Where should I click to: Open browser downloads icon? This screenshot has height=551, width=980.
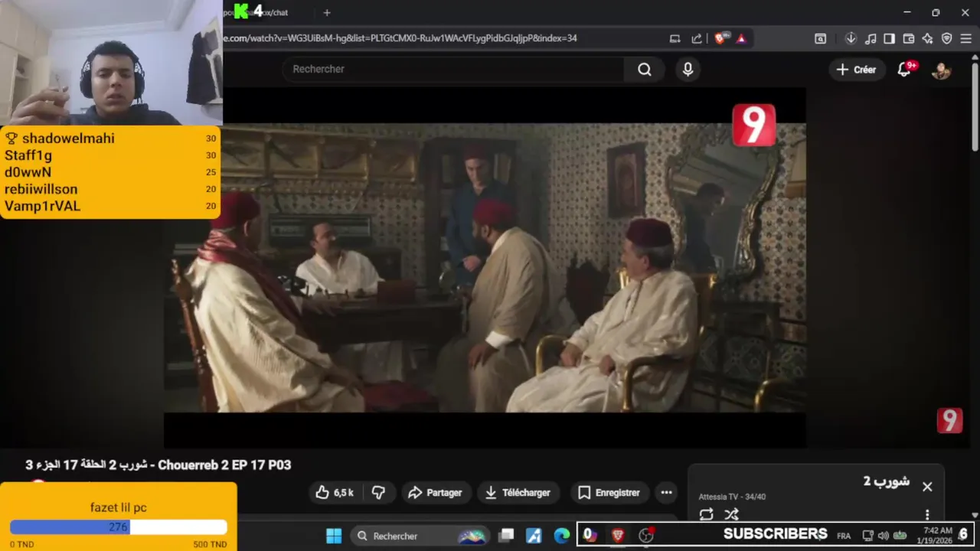(x=851, y=38)
